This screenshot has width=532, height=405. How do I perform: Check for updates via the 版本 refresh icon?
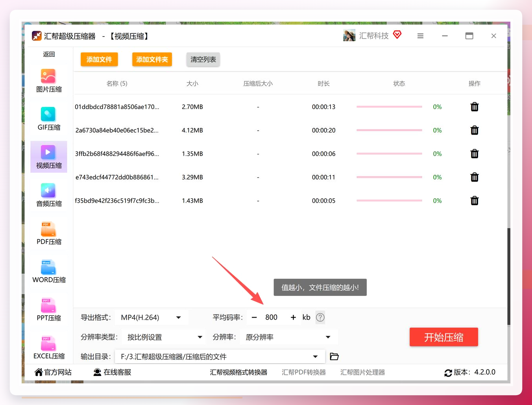tap(448, 373)
